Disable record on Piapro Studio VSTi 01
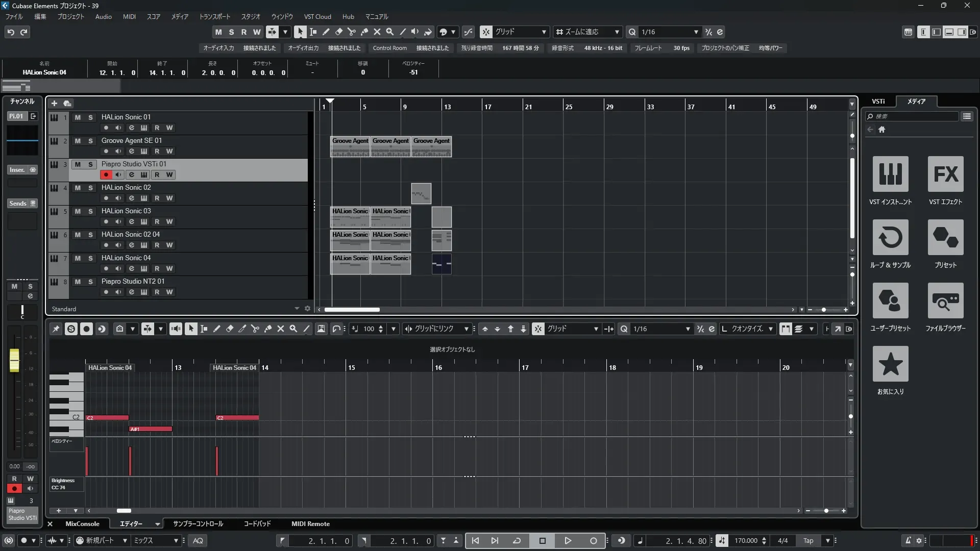 click(106, 174)
